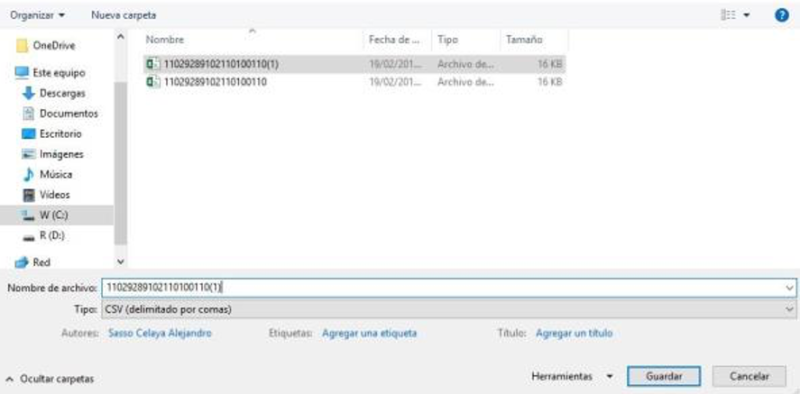Click the R (D:) drive icon
800x394 pixels.
29,237
